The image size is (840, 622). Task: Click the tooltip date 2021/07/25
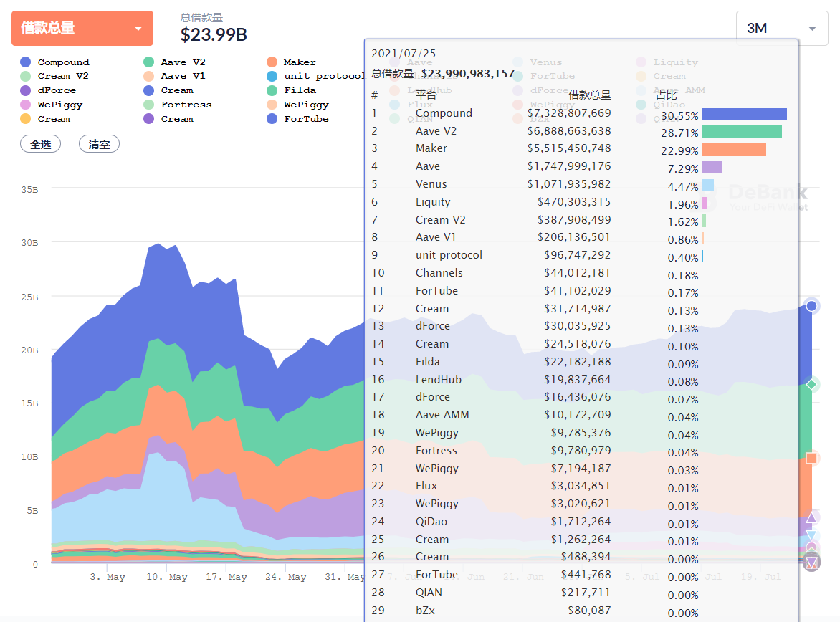(404, 54)
